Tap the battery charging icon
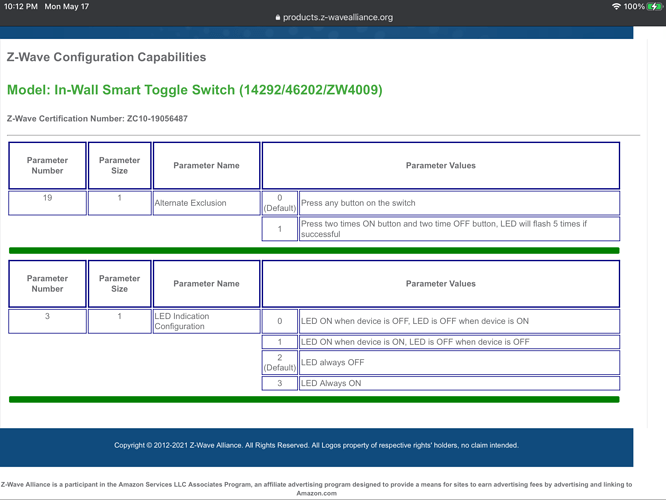666x500 pixels. pos(655,6)
